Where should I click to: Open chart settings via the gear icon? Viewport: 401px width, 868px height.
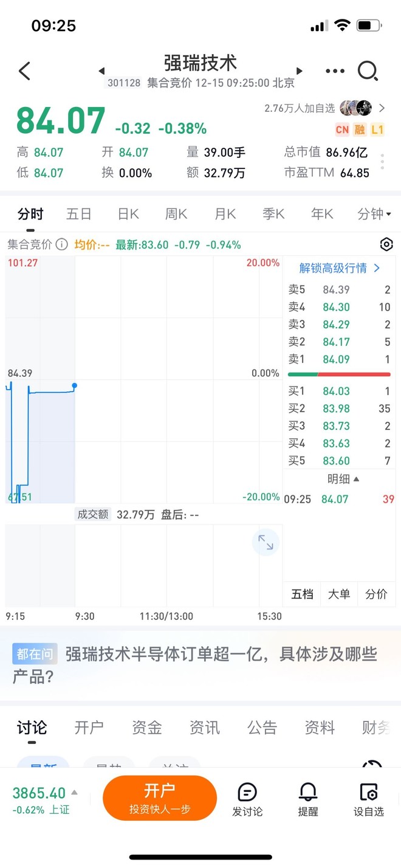(386, 244)
